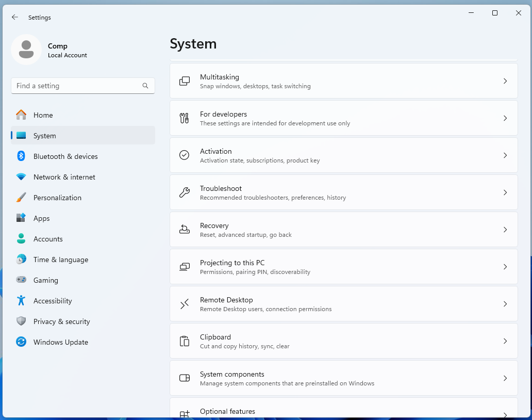Open the System components title

click(x=232, y=374)
